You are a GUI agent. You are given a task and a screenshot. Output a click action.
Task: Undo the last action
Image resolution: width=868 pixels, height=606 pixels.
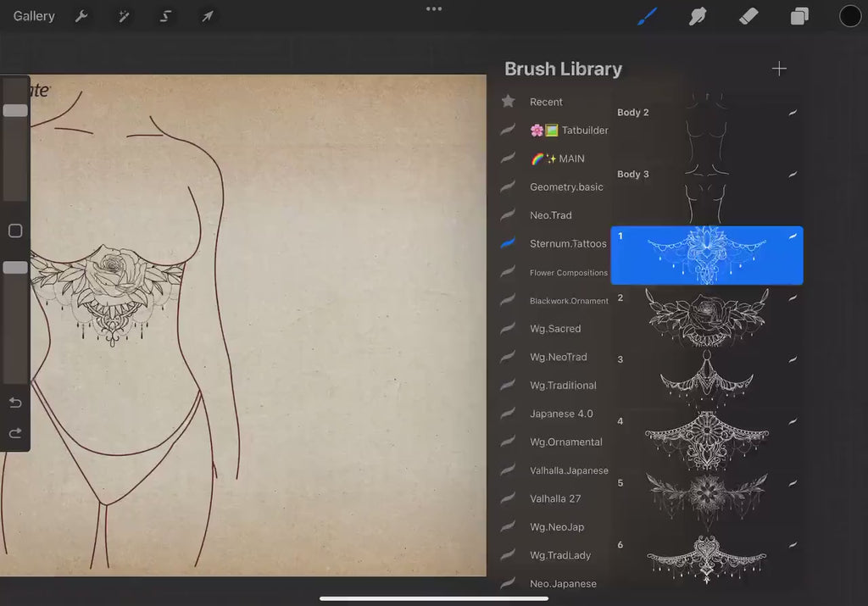[x=15, y=403]
